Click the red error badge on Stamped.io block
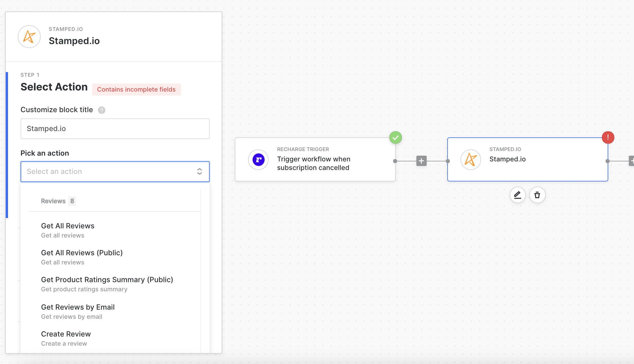This screenshot has height=364, width=634. point(608,137)
